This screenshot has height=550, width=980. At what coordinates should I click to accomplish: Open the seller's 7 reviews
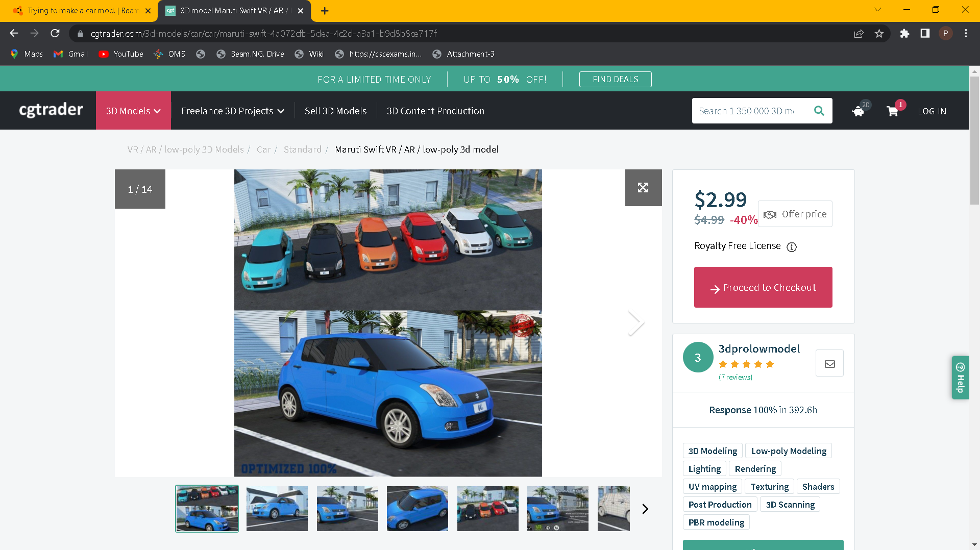tap(736, 378)
